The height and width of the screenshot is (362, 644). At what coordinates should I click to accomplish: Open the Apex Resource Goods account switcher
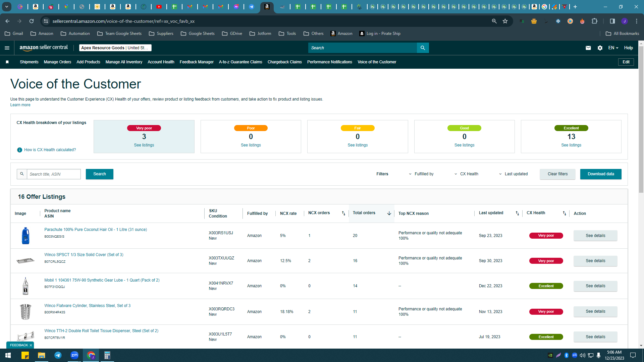coord(115,48)
